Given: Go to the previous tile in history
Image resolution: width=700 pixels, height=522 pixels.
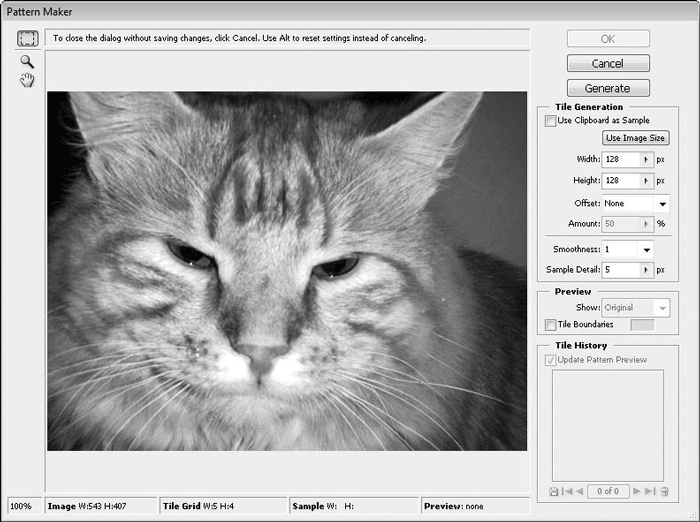Looking at the screenshot, I should (x=579, y=492).
